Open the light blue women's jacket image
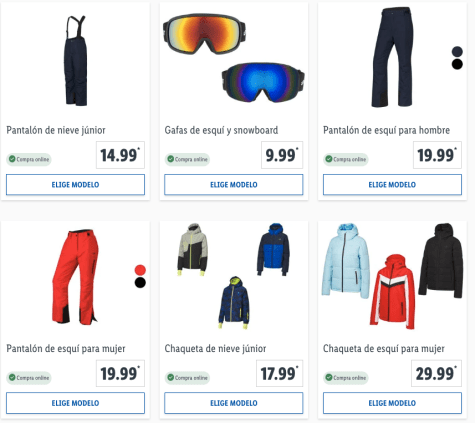 click(x=346, y=261)
